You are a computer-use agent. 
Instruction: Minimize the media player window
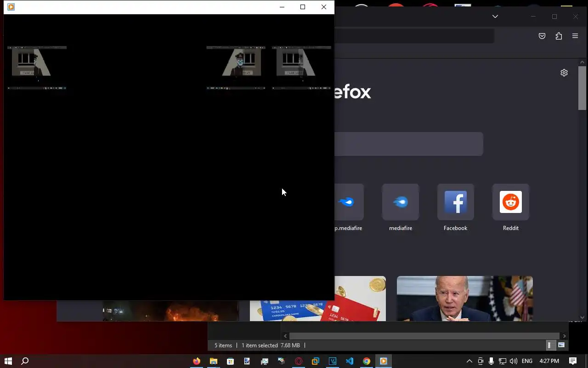(x=282, y=7)
